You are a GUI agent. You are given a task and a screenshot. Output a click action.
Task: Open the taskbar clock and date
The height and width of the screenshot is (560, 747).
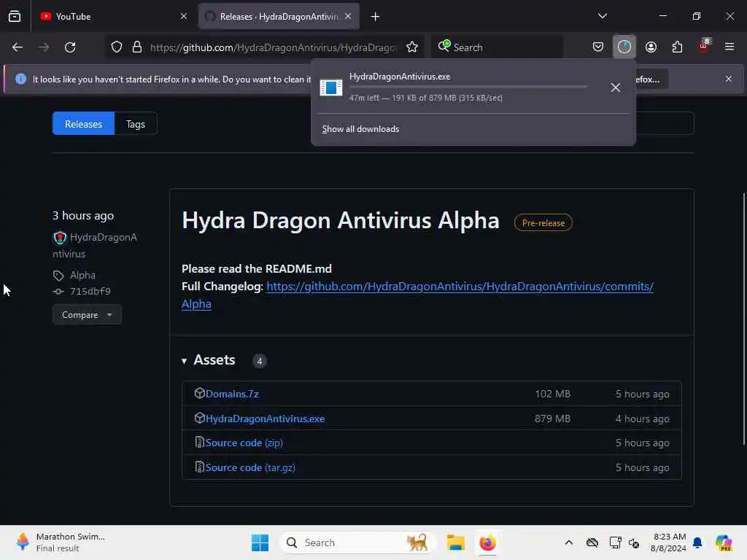669,542
